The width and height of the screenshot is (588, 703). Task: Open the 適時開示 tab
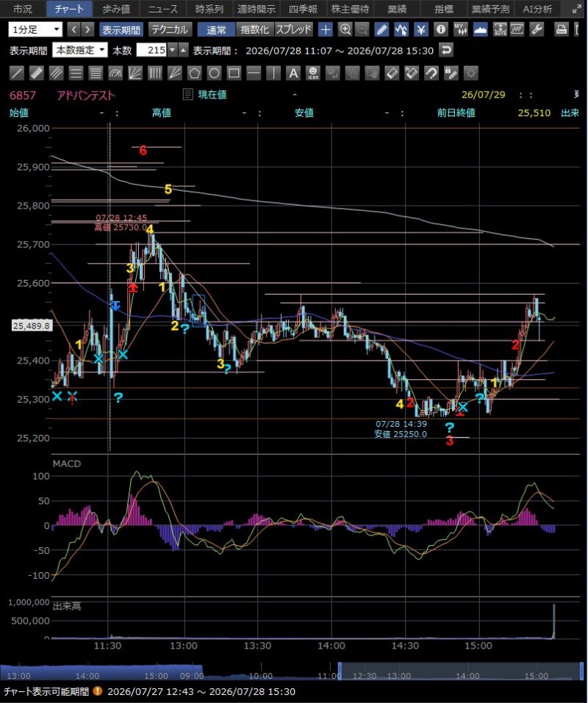(x=256, y=9)
